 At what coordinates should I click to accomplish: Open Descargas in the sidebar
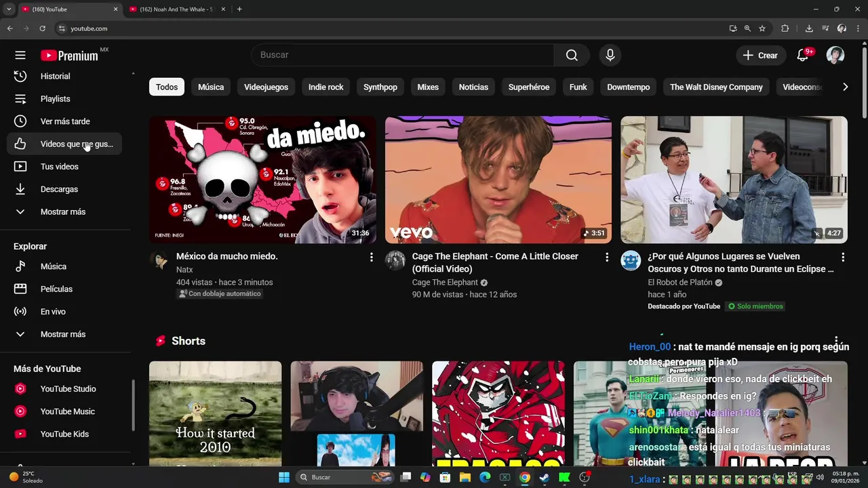pos(65,189)
